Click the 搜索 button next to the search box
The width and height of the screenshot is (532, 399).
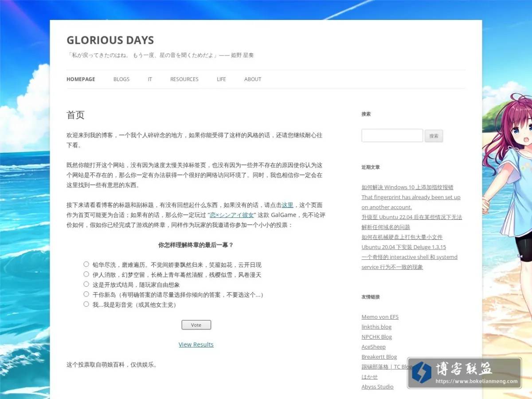(x=434, y=136)
